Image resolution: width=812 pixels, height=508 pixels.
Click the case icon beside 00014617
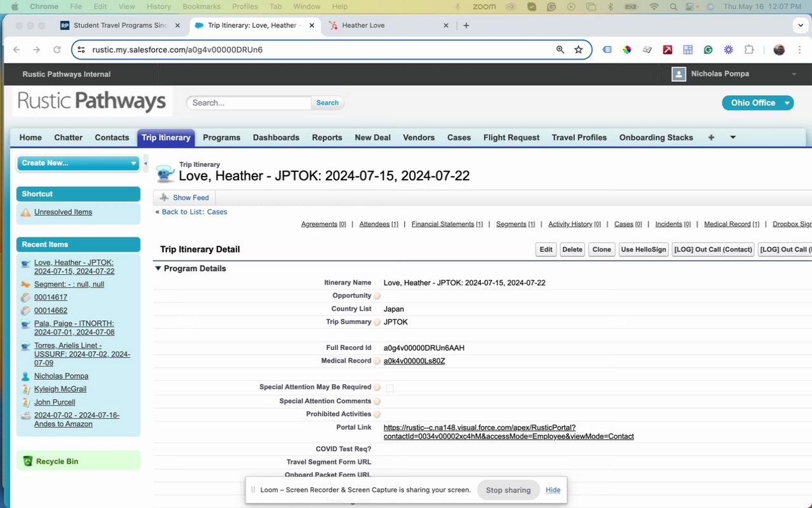pos(25,297)
